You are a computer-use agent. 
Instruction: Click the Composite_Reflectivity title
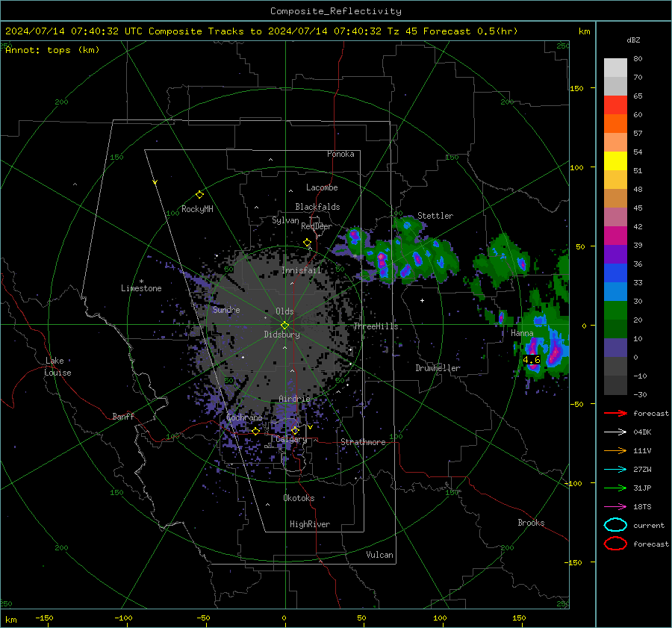pos(336,11)
